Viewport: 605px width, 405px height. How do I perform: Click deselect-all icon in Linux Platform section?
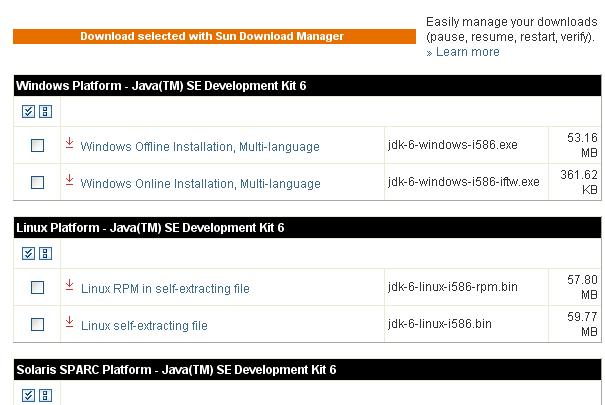[x=44, y=254]
